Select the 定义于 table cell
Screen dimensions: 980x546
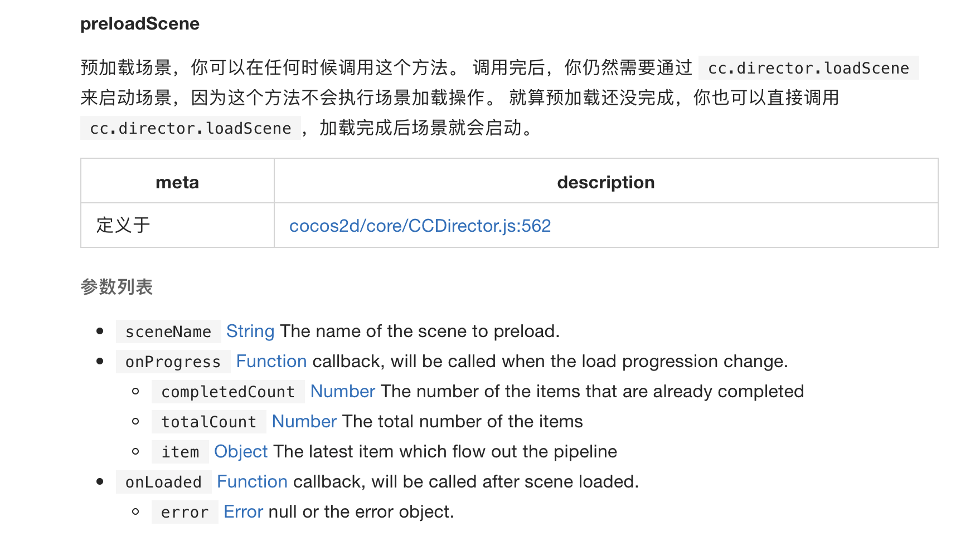[x=123, y=226]
